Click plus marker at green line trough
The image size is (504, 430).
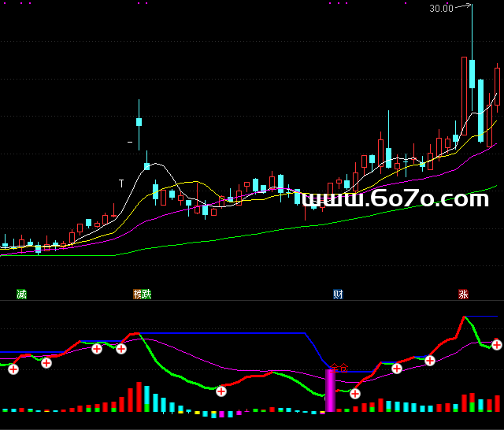pyautogui.click(x=221, y=391)
